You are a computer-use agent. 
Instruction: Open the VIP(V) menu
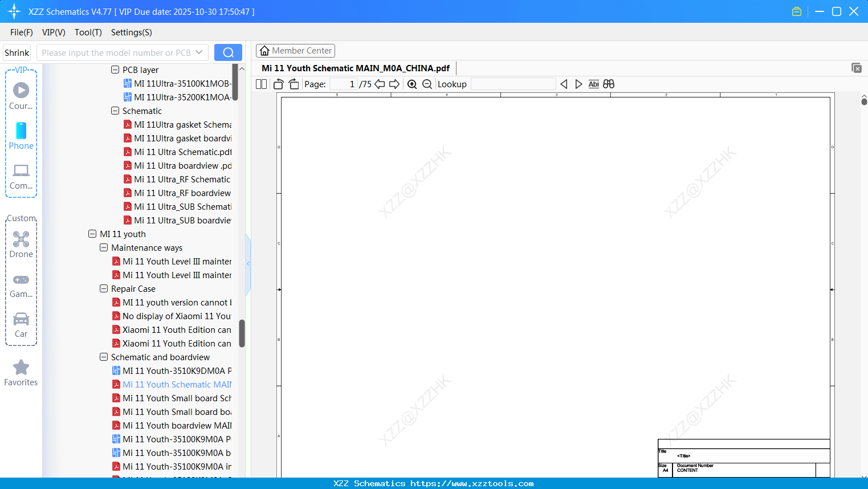pyautogui.click(x=53, y=32)
